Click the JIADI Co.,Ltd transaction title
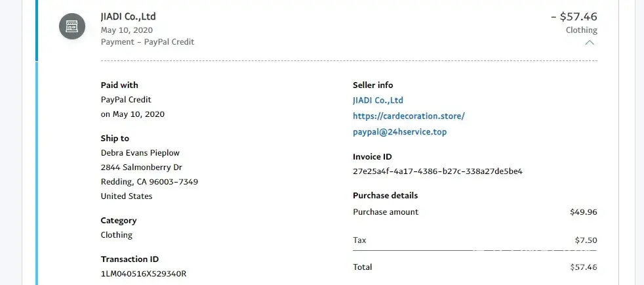 129,16
